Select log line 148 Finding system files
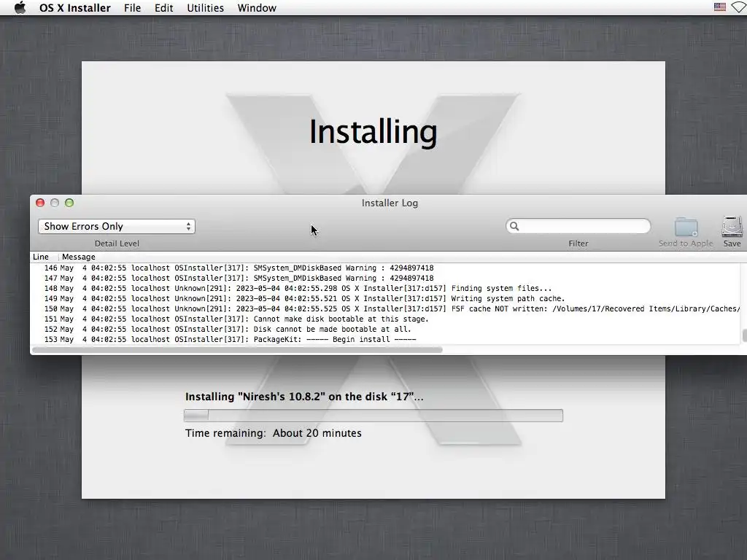This screenshot has width=747, height=560. pos(386,289)
